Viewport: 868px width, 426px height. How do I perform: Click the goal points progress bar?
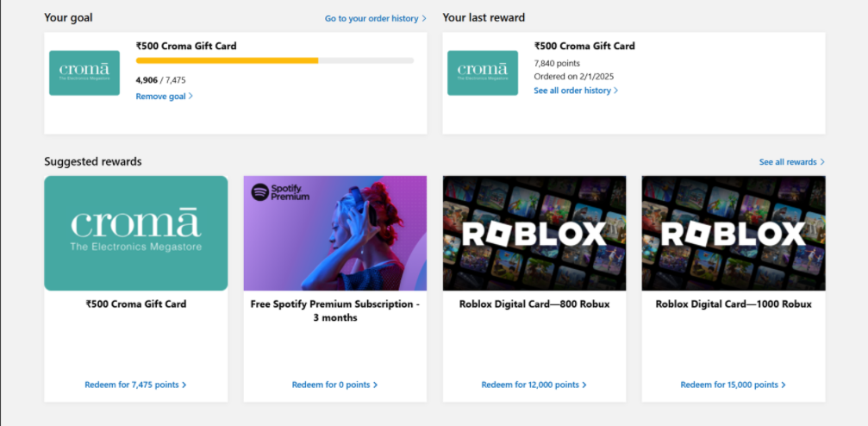[x=274, y=60]
